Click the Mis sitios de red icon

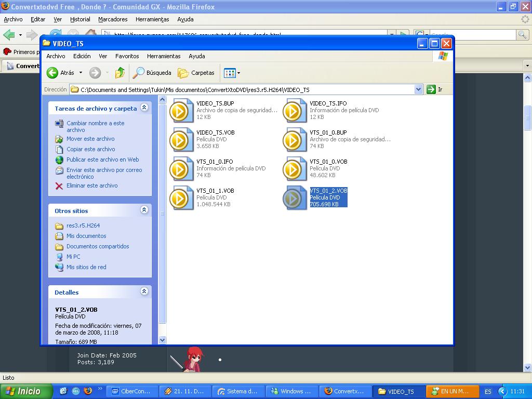coord(59,268)
